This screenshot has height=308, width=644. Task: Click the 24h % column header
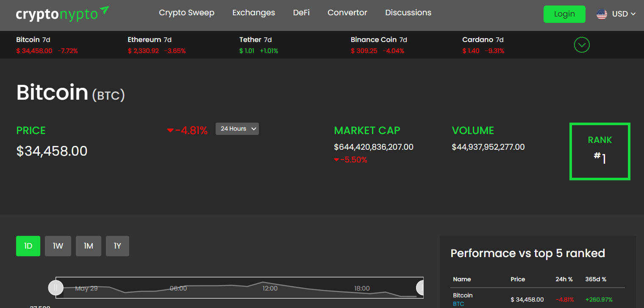[x=564, y=279]
